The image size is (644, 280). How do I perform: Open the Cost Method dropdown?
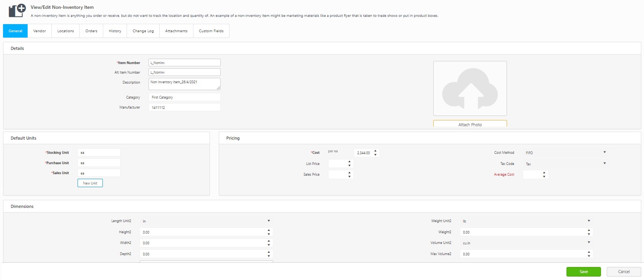coord(566,153)
